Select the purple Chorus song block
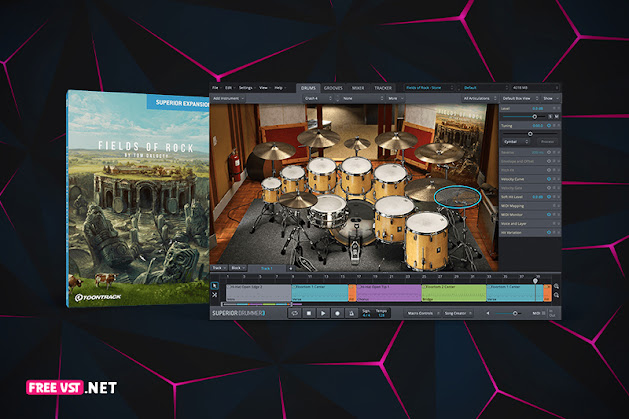The width and height of the screenshot is (629, 419). click(389, 293)
